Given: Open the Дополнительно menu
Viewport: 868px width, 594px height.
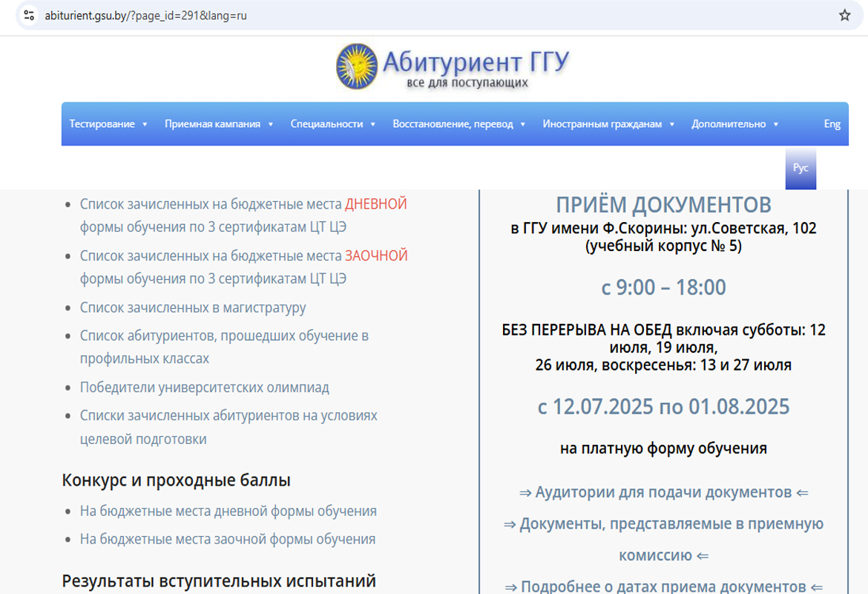Looking at the screenshot, I should (x=734, y=124).
